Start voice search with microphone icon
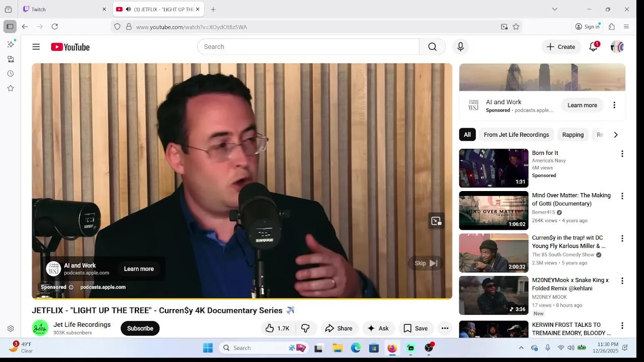 click(460, 47)
